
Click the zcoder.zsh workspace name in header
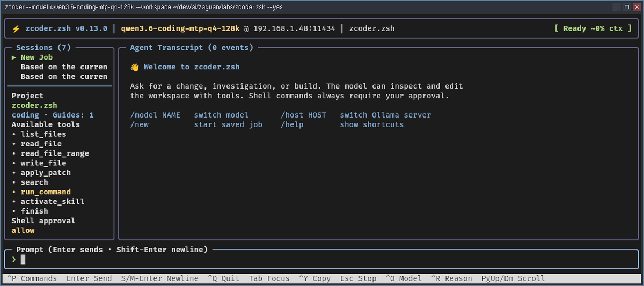click(372, 28)
